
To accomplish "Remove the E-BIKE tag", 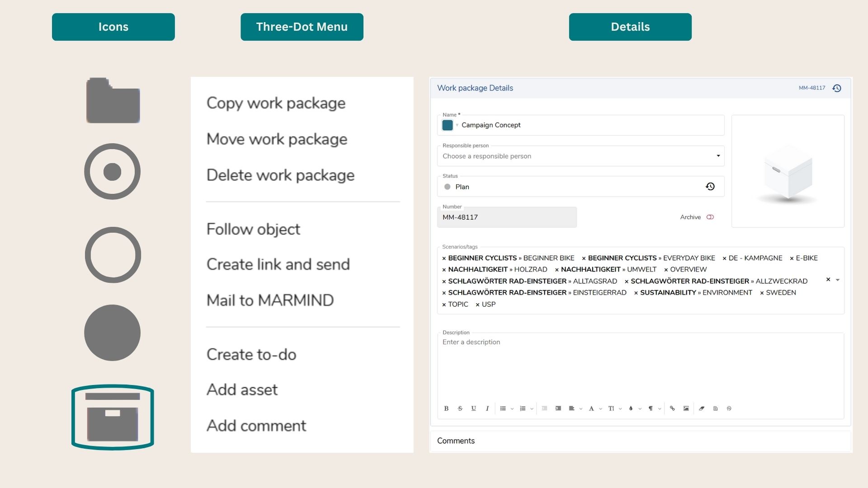I will click(792, 258).
